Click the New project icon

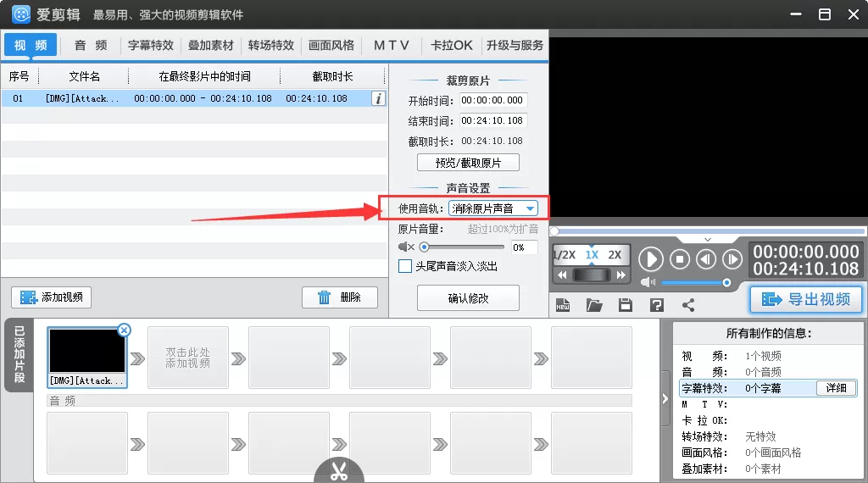tap(563, 305)
